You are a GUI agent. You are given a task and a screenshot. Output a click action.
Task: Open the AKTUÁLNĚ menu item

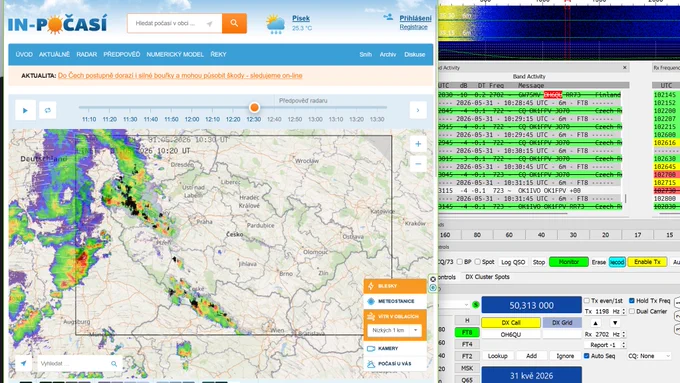coord(54,55)
